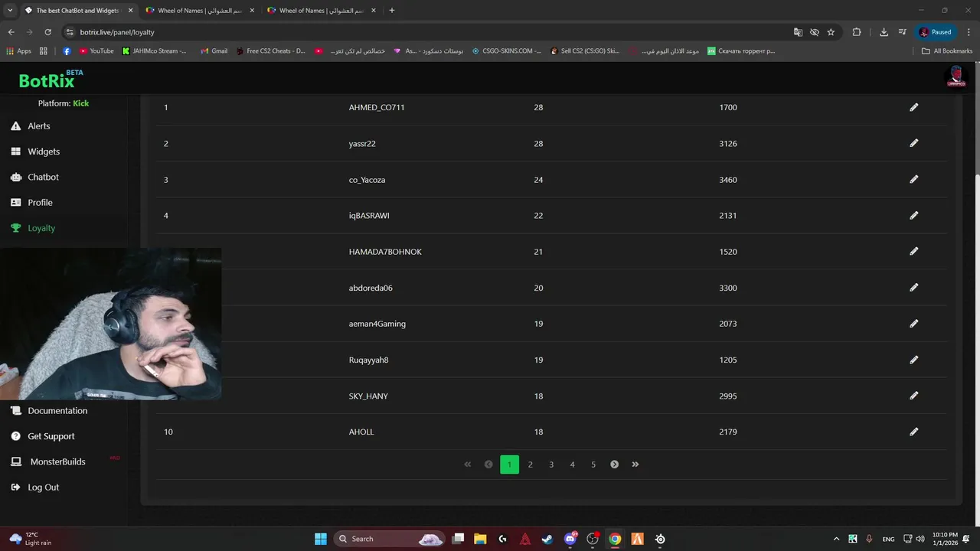Go to pagination page 5
The image size is (980, 551).
tap(593, 465)
